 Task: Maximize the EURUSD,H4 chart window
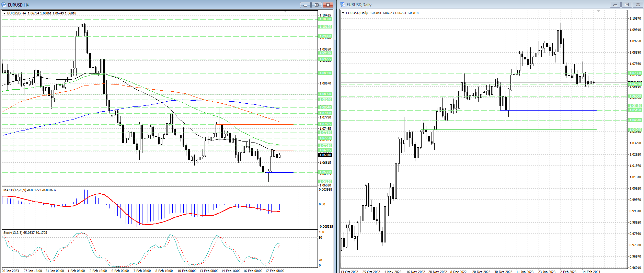(317, 5)
